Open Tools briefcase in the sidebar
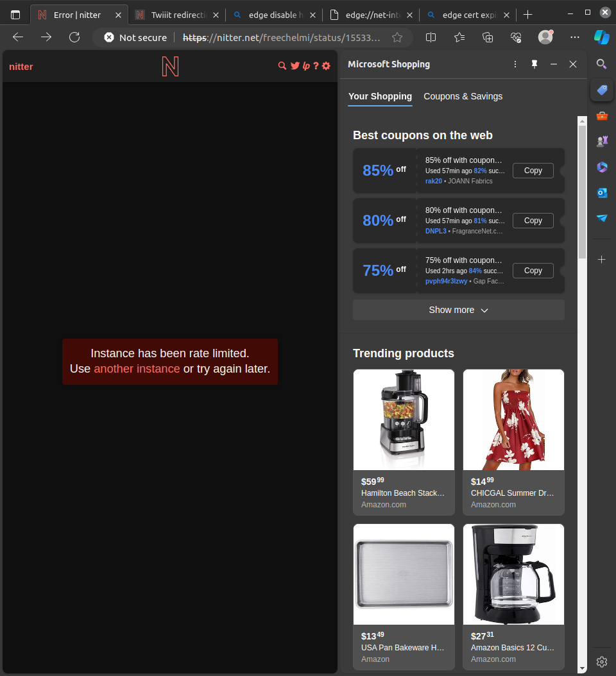This screenshot has width=616, height=676. (602, 116)
